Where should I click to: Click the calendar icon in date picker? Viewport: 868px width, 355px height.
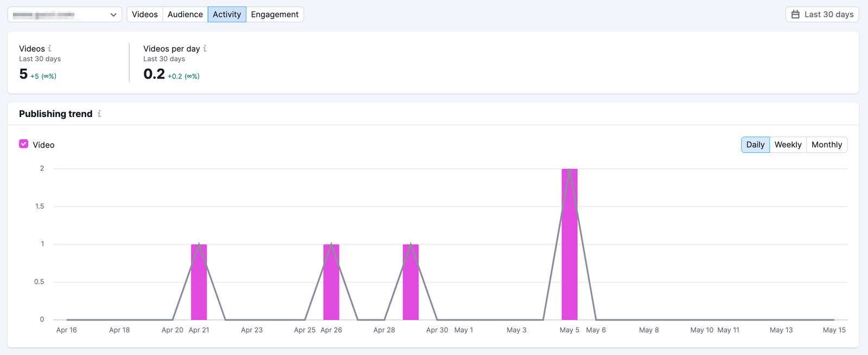(x=795, y=15)
